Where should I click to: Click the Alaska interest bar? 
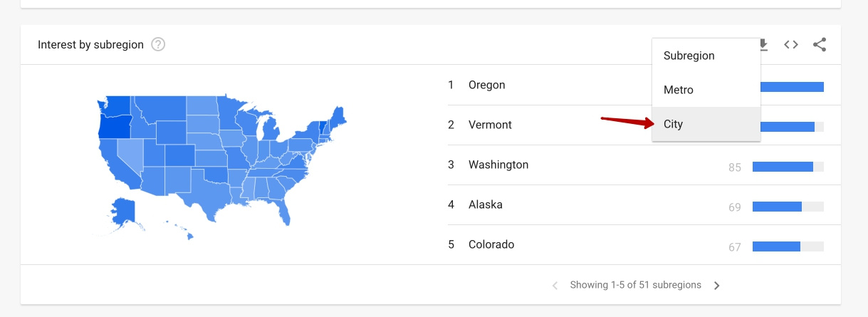(788, 207)
